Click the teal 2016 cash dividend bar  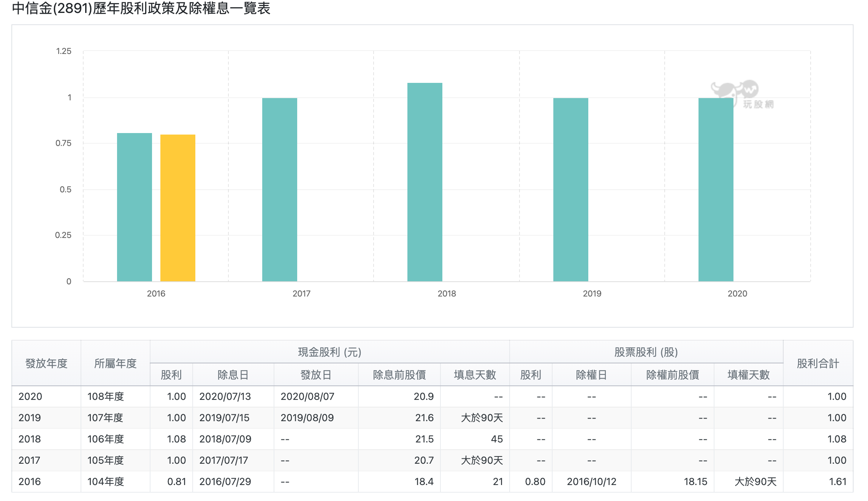click(x=134, y=207)
